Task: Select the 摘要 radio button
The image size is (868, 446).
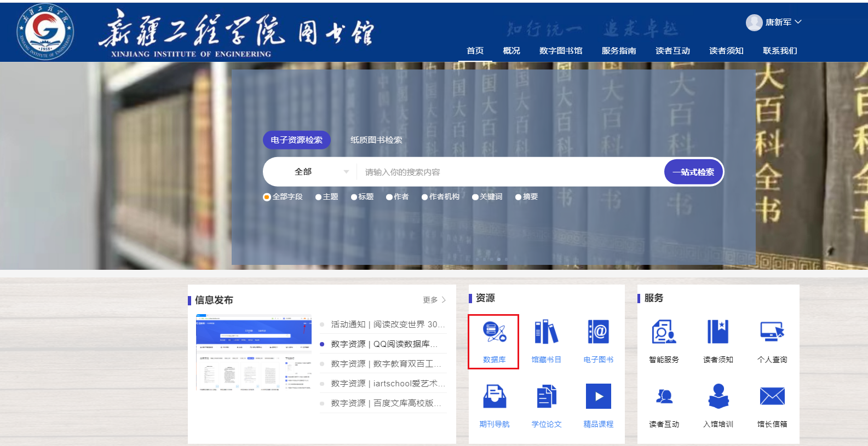Action: (x=518, y=197)
